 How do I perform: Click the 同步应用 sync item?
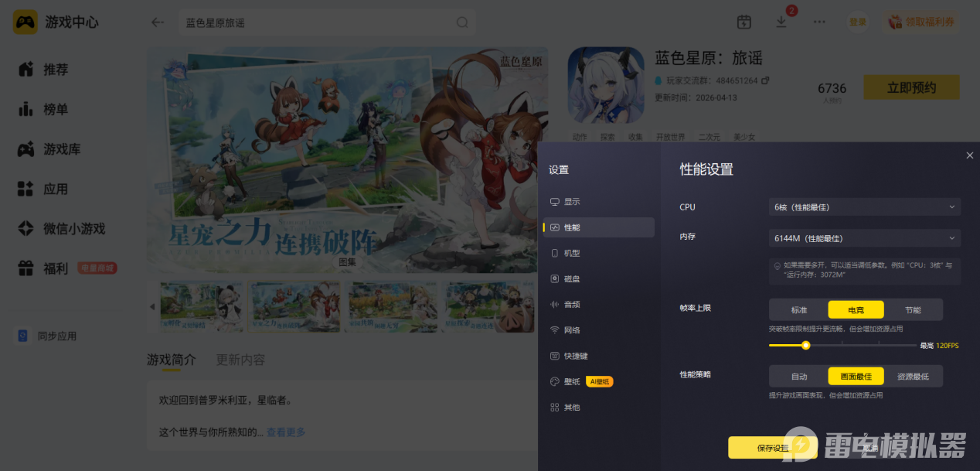coord(47,336)
